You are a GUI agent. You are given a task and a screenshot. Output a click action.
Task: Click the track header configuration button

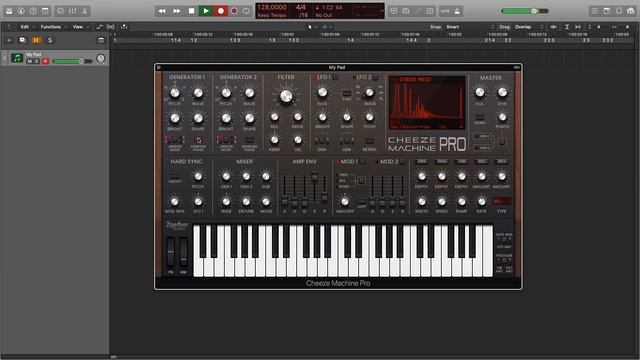pos(101,40)
